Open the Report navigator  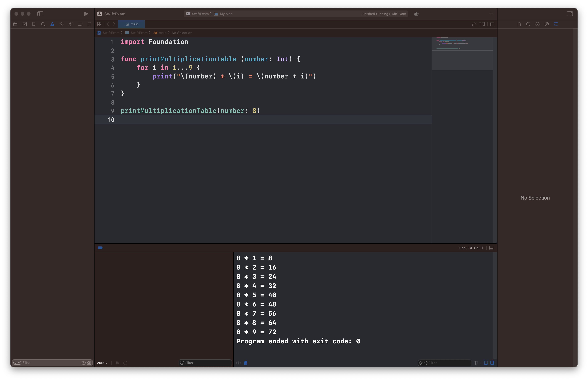pyautogui.click(x=89, y=24)
